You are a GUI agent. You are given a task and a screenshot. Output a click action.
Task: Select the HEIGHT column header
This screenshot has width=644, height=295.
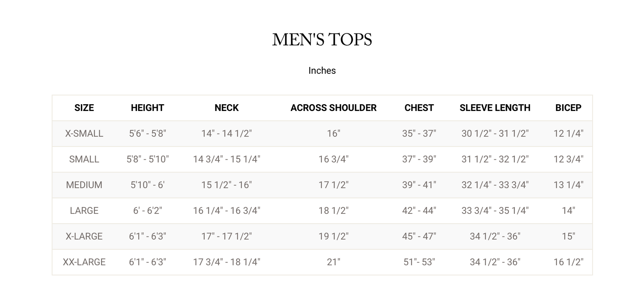(147, 108)
